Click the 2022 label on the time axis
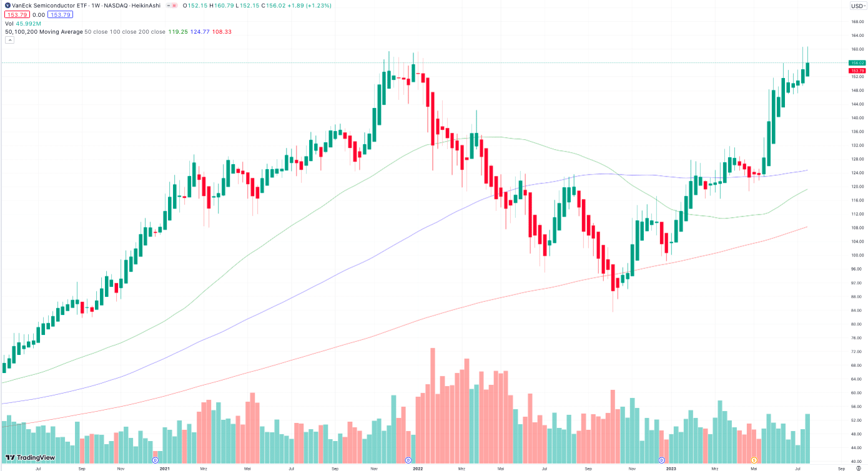868x471 pixels. coord(418,467)
